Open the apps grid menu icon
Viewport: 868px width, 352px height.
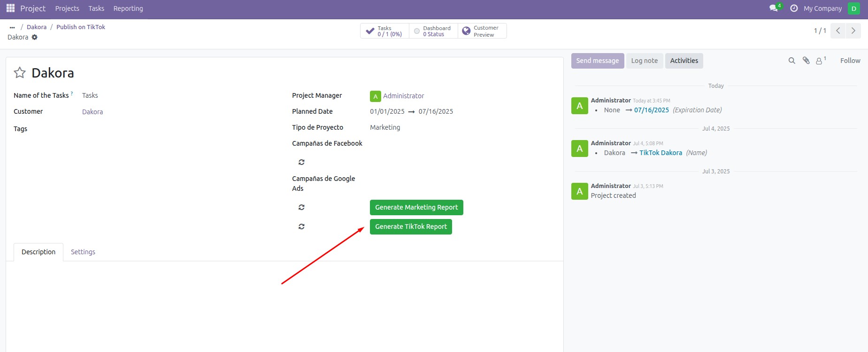[10, 8]
